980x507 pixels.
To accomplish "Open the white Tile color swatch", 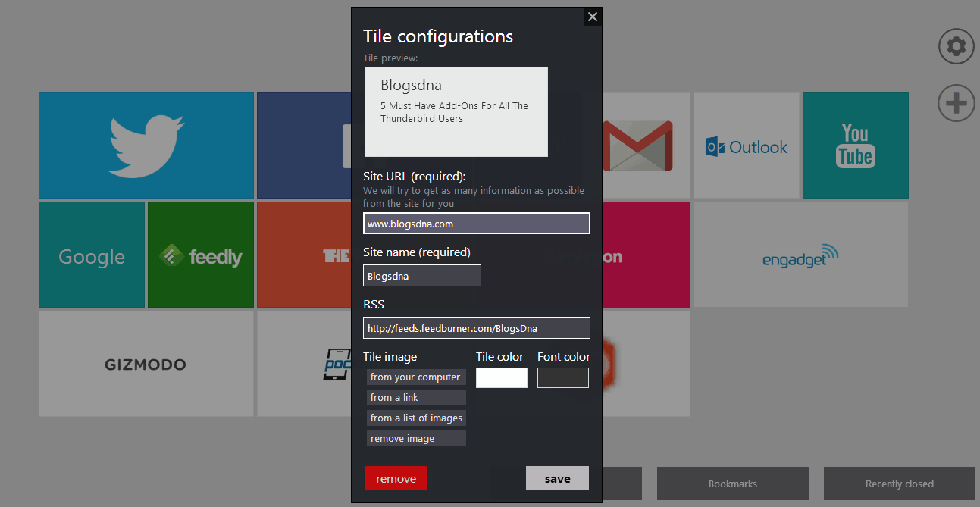I will [x=501, y=377].
